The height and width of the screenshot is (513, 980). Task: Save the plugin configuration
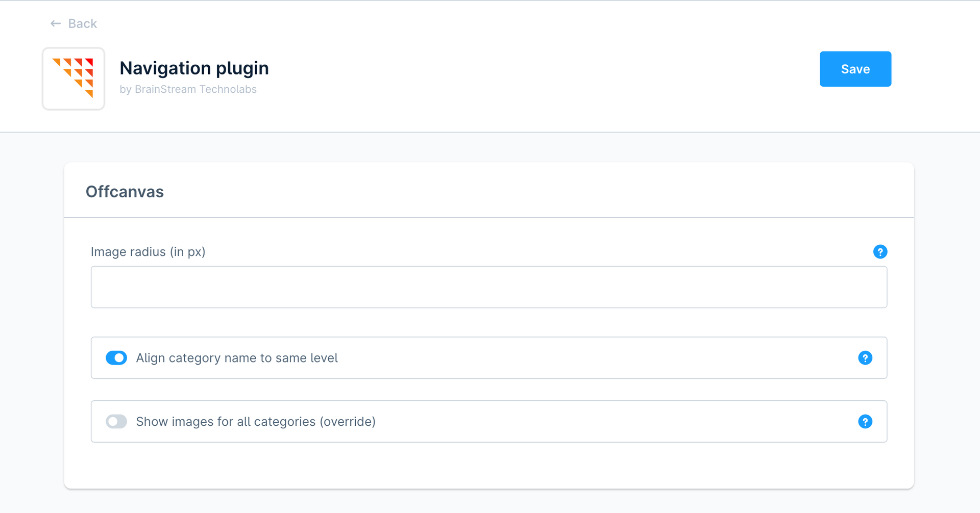(x=855, y=69)
